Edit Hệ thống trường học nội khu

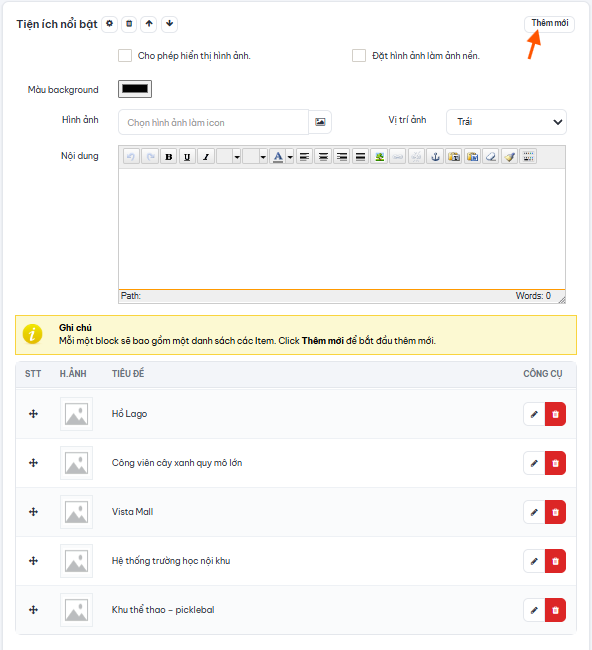(534, 561)
